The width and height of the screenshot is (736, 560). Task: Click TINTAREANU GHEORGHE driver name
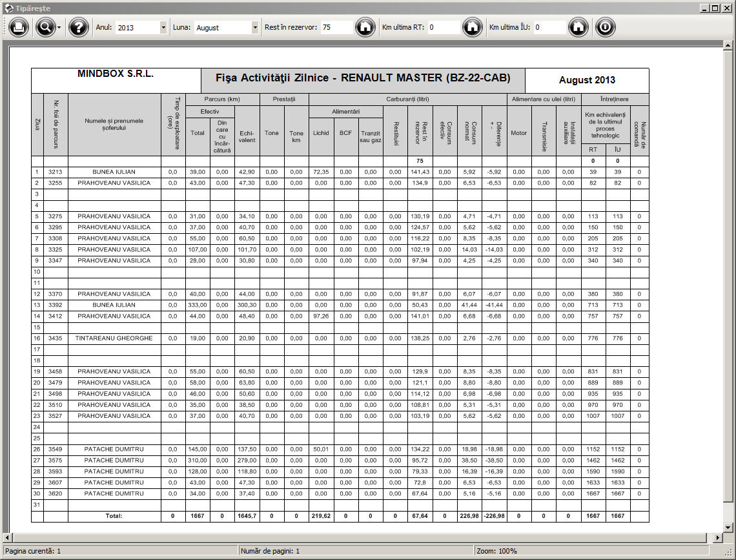(114, 338)
